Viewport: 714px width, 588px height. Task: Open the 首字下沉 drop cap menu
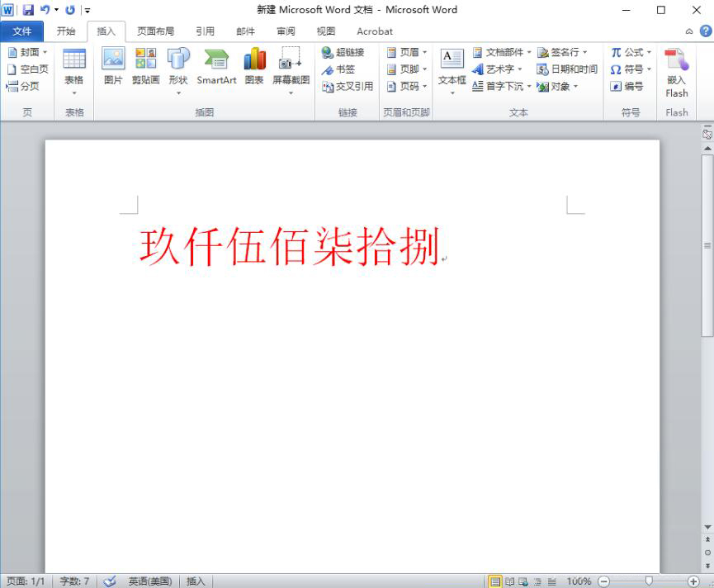(501, 86)
